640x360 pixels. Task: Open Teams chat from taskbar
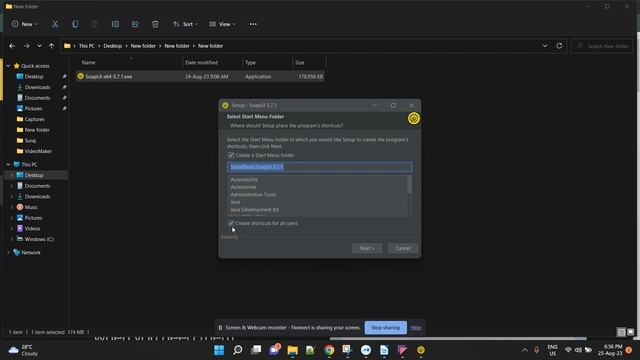[274, 350]
